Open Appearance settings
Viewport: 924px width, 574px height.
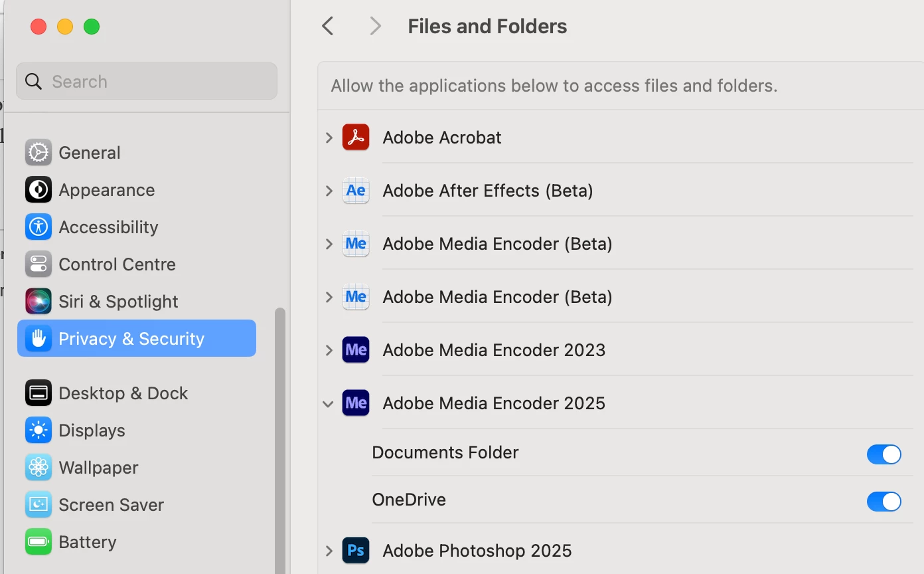click(x=137, y=190)
